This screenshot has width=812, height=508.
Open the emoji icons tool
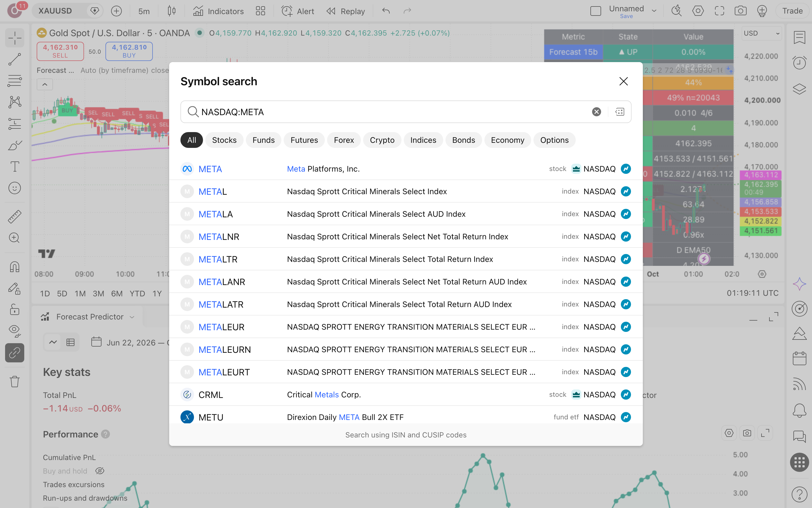(x=14, y=188)
